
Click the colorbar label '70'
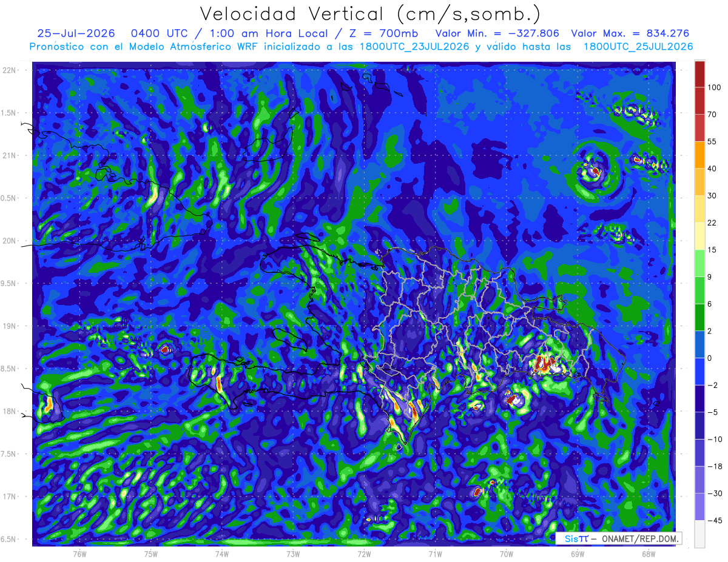coord(712,115)
